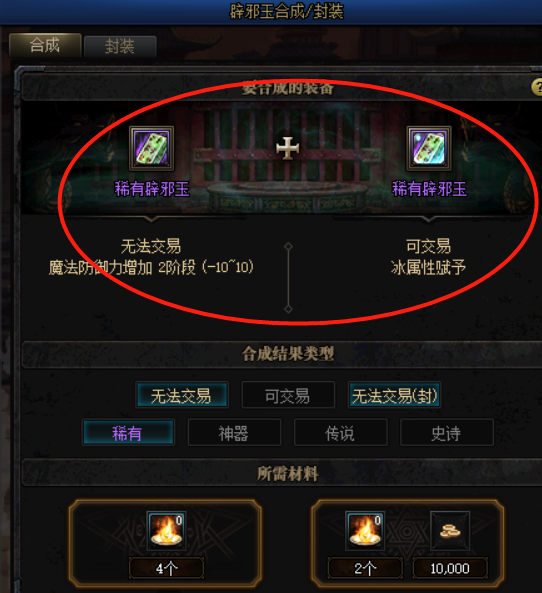Viewport: 542px width, 593px height.
Task: Click the gold coins icon
Action: point(450,531)
